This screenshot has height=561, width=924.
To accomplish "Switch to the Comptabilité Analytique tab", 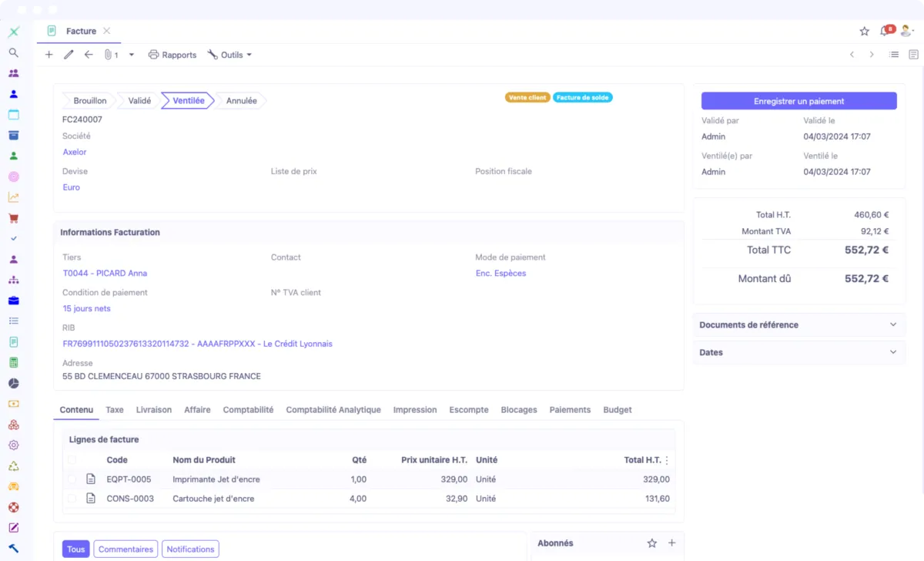I will [333, 410].
